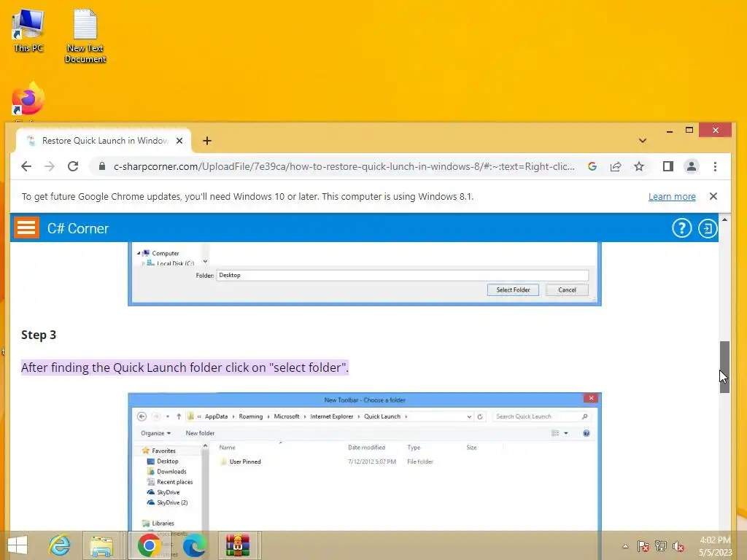Open the Chrome profile avatar
This screenshot has width=747, height=560.
coord(692,166)
